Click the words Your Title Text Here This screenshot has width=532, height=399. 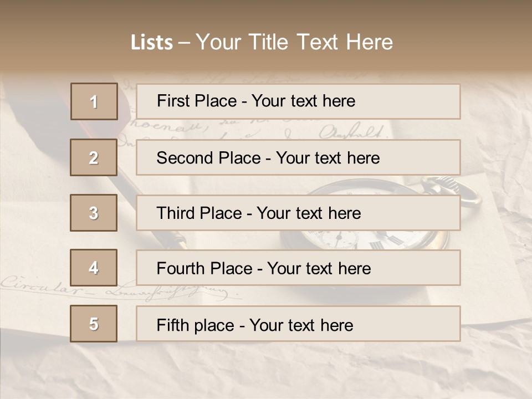click(x=294, y=42)
